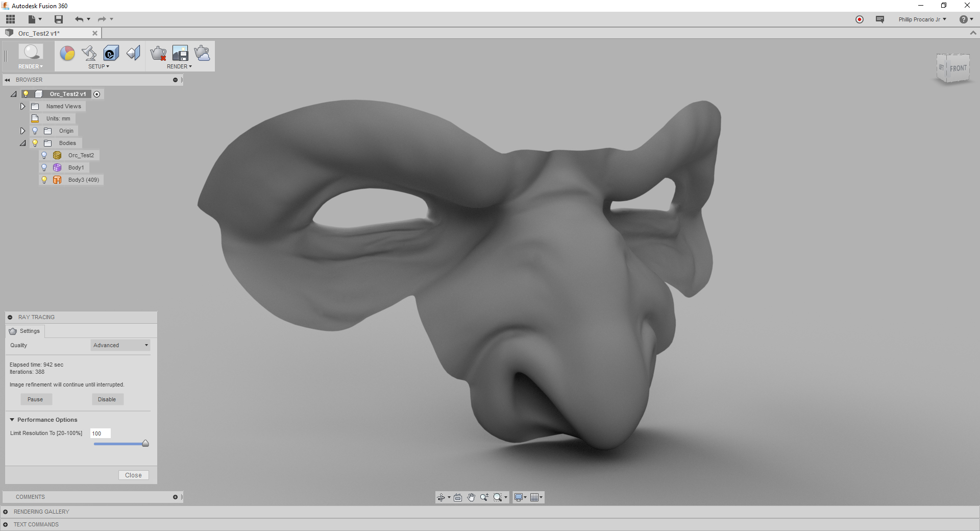Collapse the Browser panel arrows
This screenshot has height=531, width=980.
tap(8, 80)
